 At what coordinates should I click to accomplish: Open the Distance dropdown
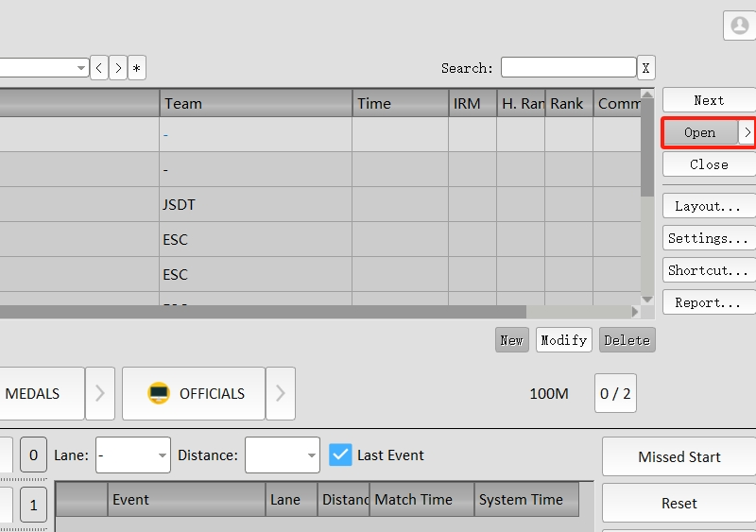tap(283, 455)
